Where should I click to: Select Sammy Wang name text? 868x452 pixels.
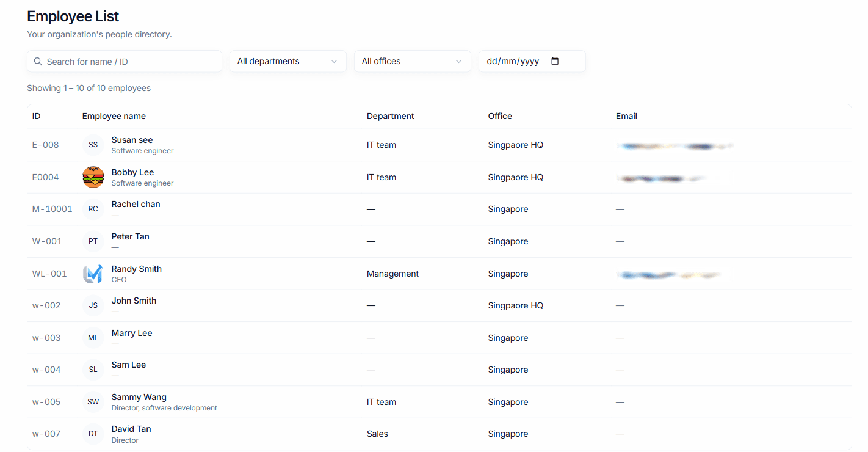[x=139, y=397]
